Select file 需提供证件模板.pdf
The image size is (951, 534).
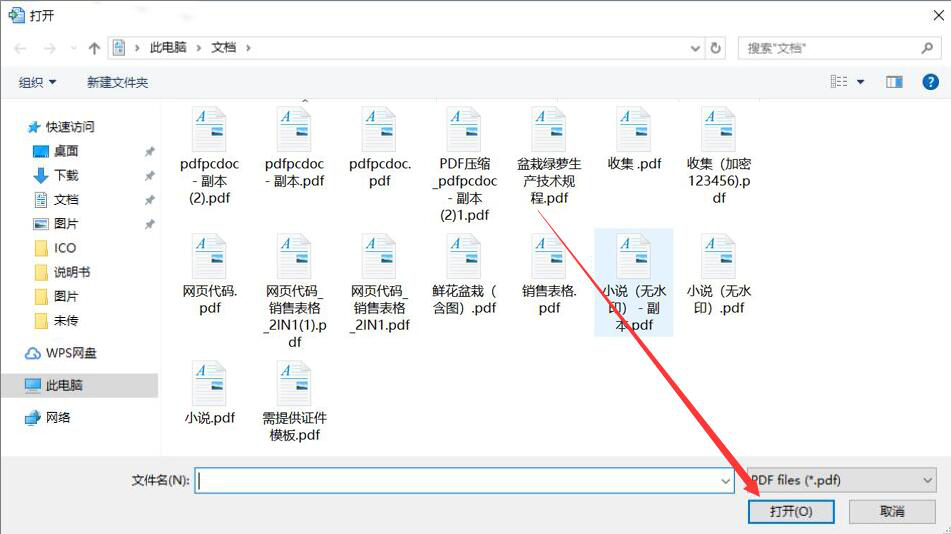point(294,402)
